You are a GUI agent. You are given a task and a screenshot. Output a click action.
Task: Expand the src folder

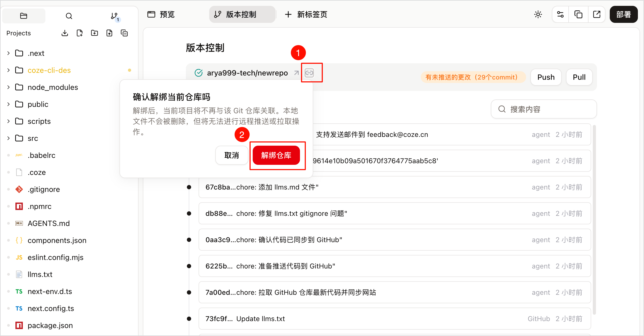coord(8,138)
